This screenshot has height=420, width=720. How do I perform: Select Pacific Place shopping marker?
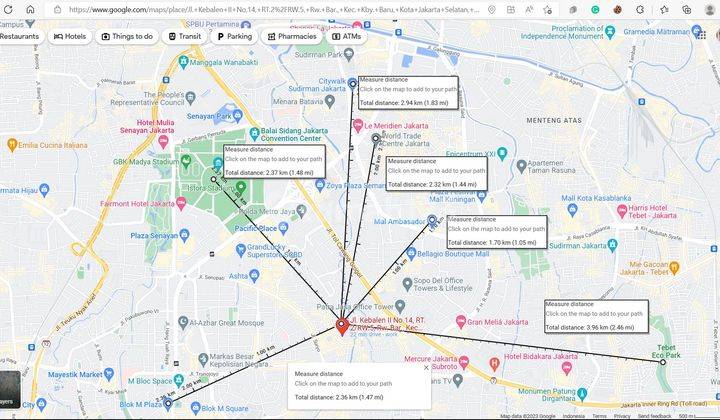(x=283, y=228)
